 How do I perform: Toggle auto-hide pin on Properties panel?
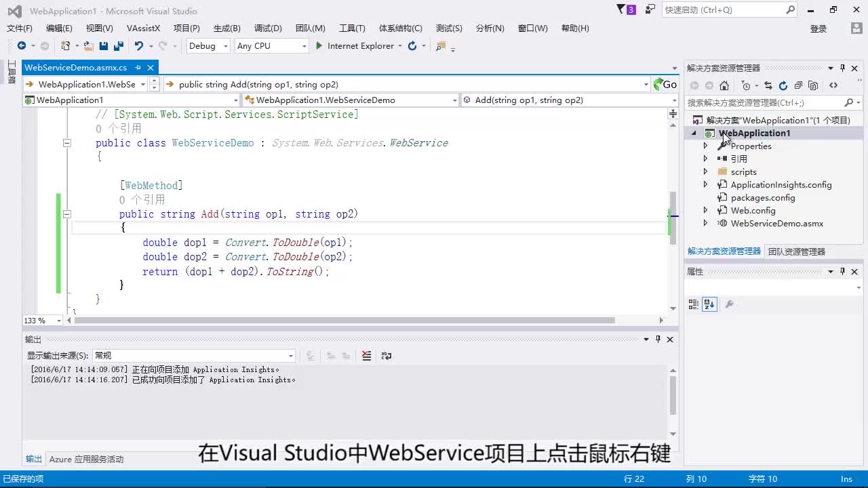pos(842,271)
